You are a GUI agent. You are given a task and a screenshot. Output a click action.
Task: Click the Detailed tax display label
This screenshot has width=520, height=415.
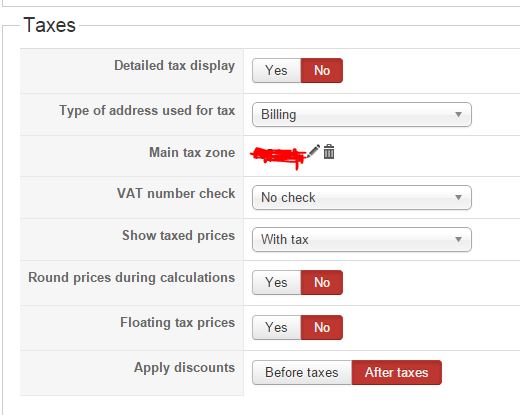[x=175, y=66]
